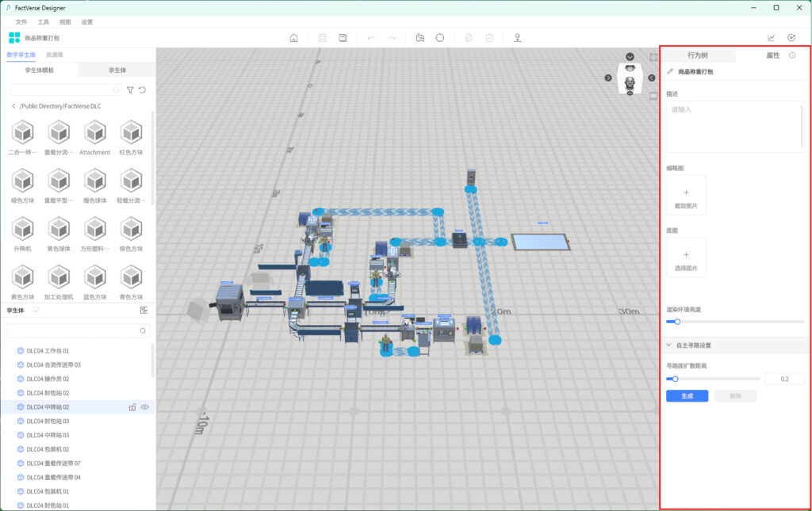Click the trash delete icon in the toolbar

[489, 38]
